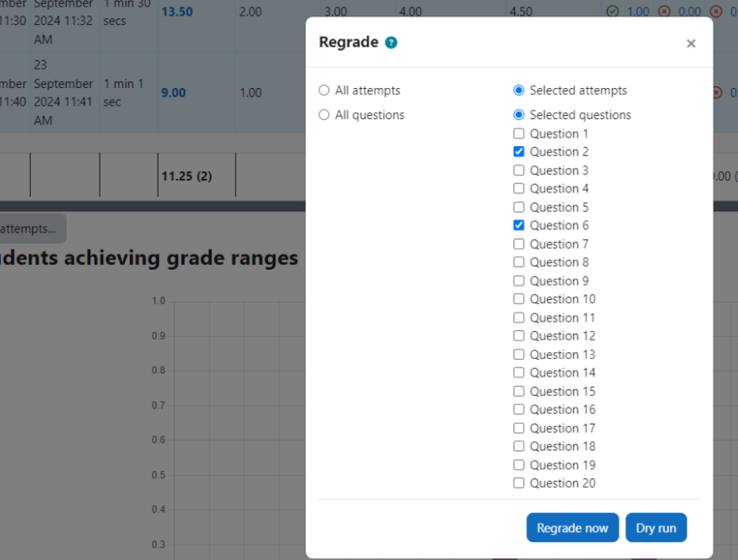
Task: Select the Question 4 checkbox
Action: coord(518,189)
